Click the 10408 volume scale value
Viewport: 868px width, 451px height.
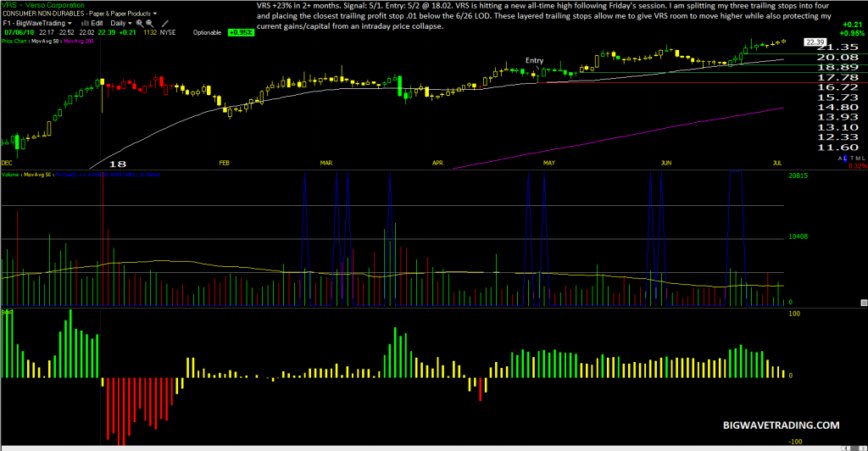point(798,237)
